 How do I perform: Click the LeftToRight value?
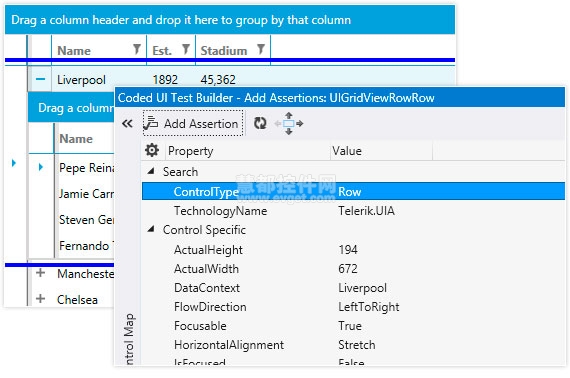pos(369,307)
